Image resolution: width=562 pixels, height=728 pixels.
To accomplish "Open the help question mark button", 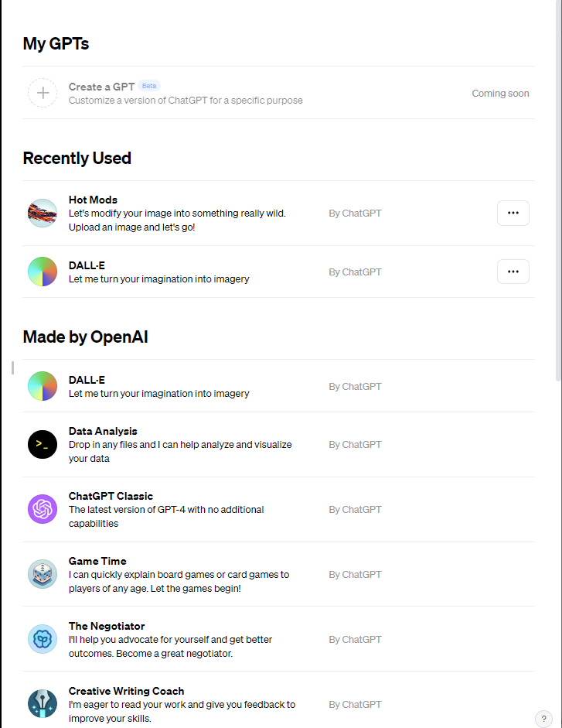I will coord(544,719).
